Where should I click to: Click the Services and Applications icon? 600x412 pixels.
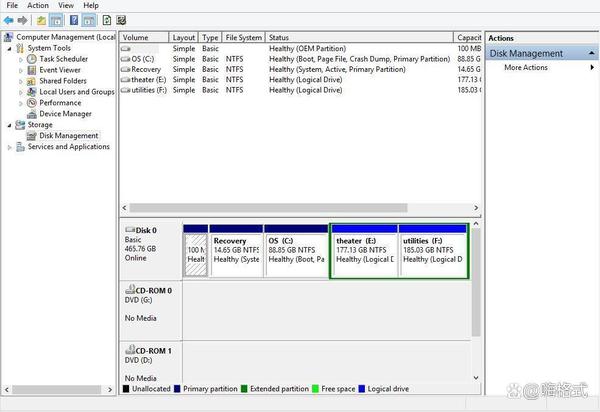click(20, 147)
